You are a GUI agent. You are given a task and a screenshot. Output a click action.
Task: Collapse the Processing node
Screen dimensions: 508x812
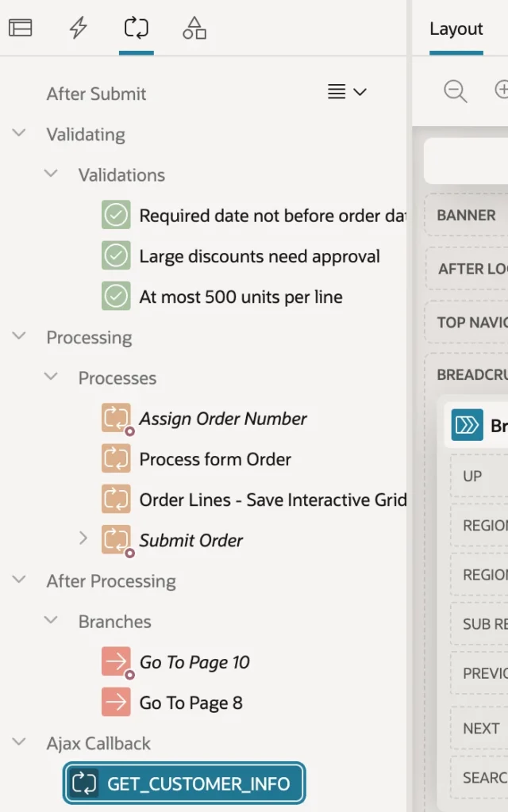point(19,336)
